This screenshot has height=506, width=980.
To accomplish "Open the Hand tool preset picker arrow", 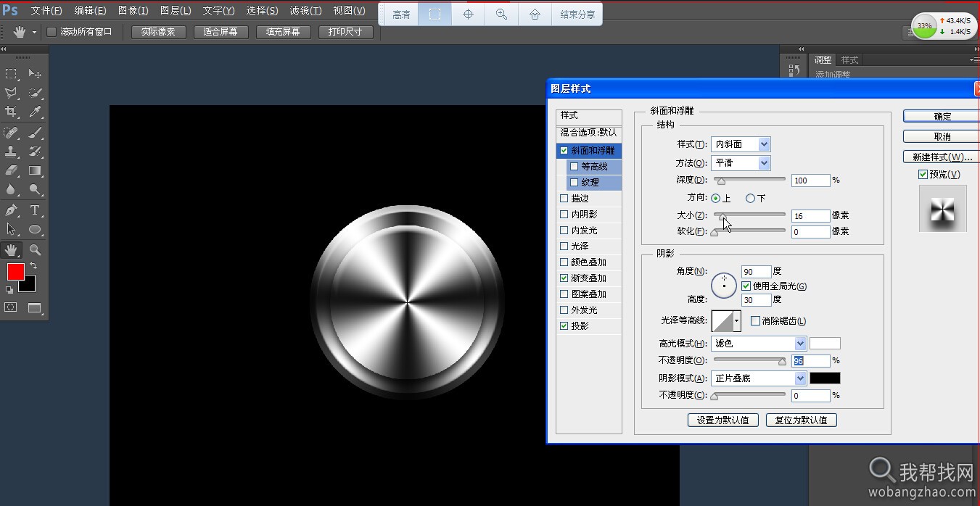I will pyautogui.click(x=34, y=33).
